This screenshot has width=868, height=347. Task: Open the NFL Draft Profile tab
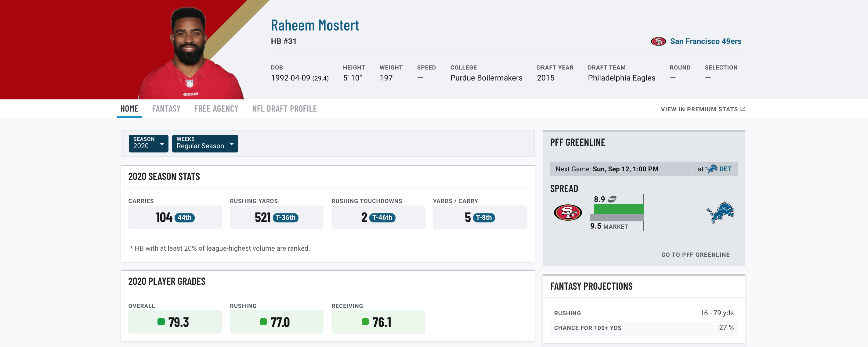click(x=284, y=109)
